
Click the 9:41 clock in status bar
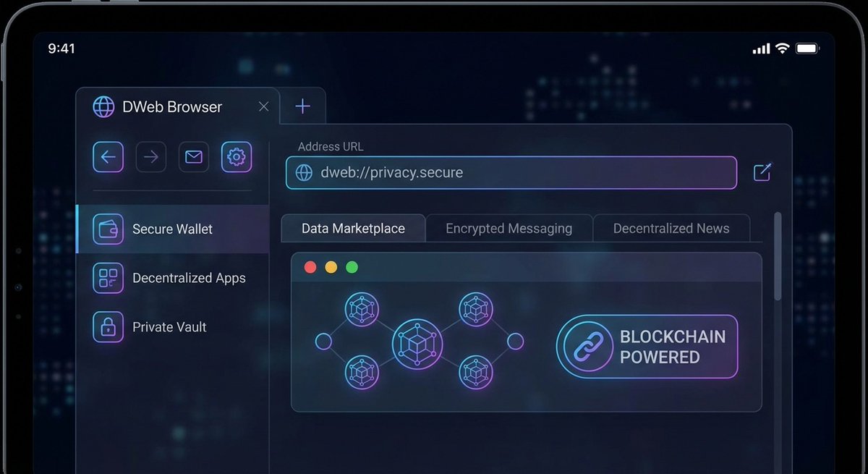[x=61, y=48]
